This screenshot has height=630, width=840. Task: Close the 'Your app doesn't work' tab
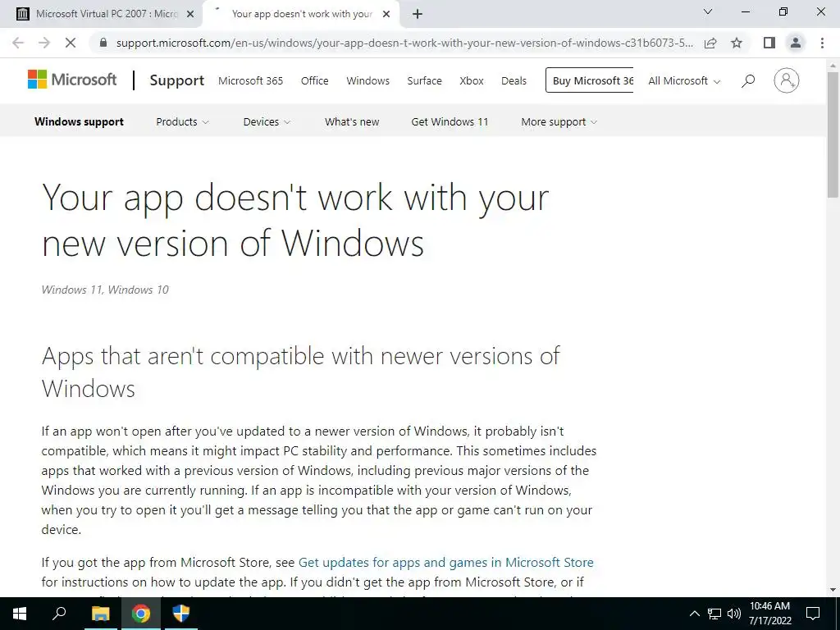(x=386, y=14)
